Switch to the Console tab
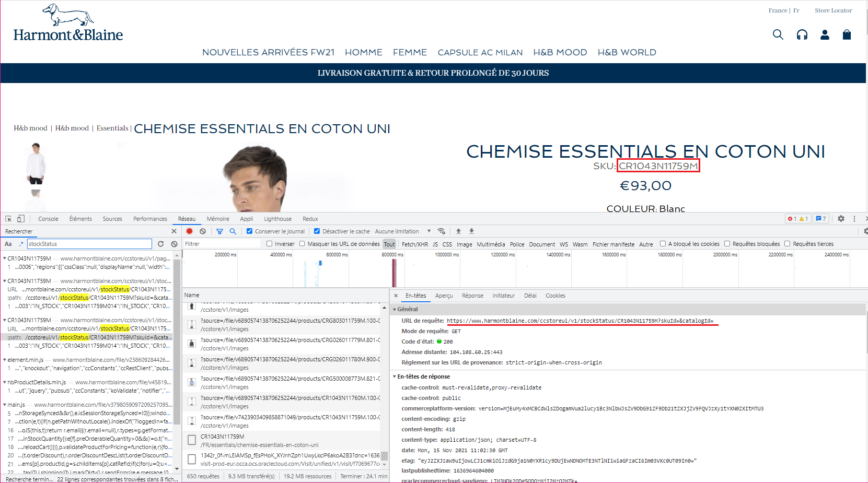The height and width of the screenshot is (483, 868). [x=48, y=219]
